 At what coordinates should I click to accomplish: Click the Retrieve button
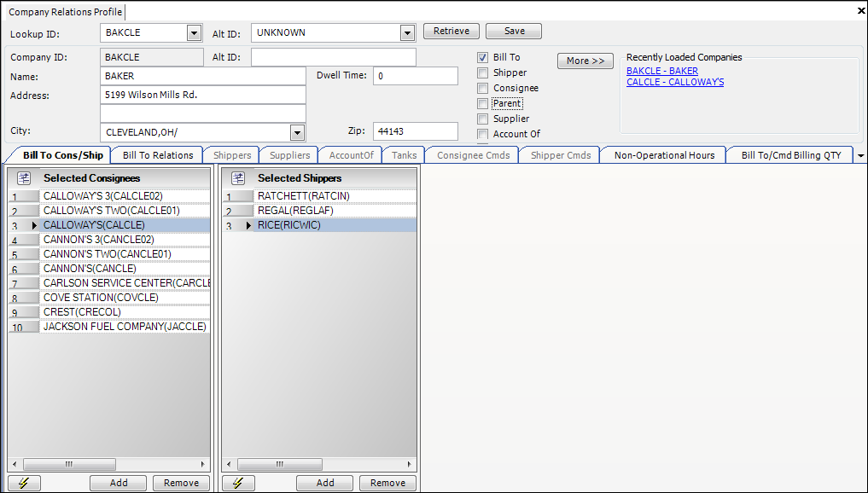pyautogui.click(x=451, y=32)
